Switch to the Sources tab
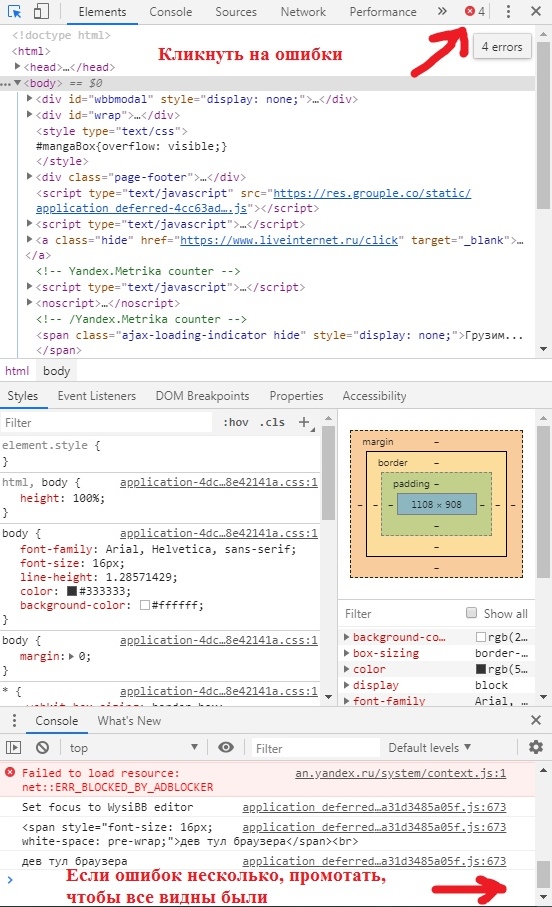The image size is (552, 907). (235, 12)
